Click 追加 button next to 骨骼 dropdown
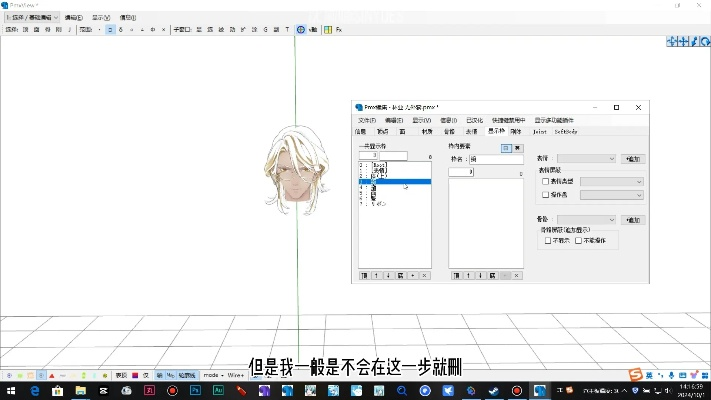The width and height of the screenshot is (711, 400). pos(634,219)
